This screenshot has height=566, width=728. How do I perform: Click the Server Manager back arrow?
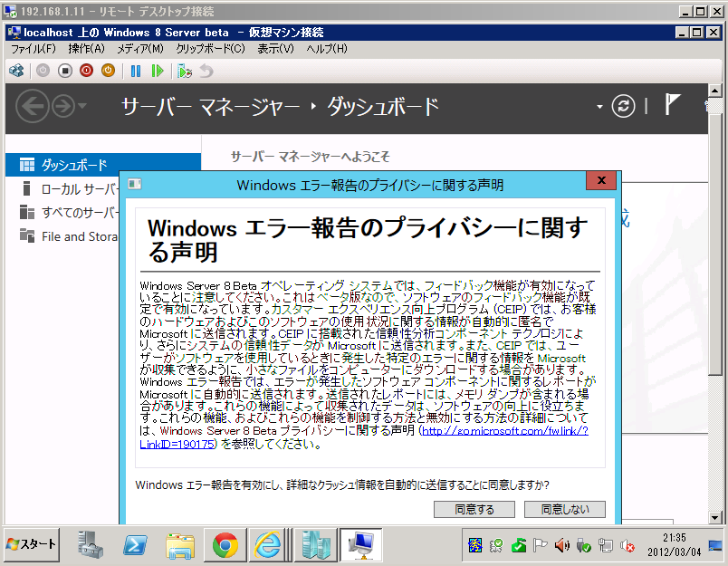[33, 107]
